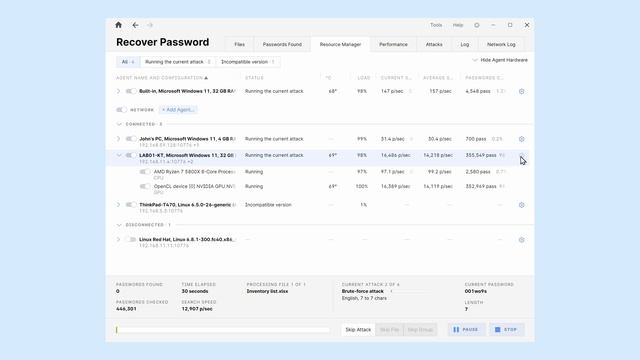Image resolution: width=640 pixels, height=360 pixels.
Task: Select 'Incompatible version' status text
Action: click(x=268, y=204)
